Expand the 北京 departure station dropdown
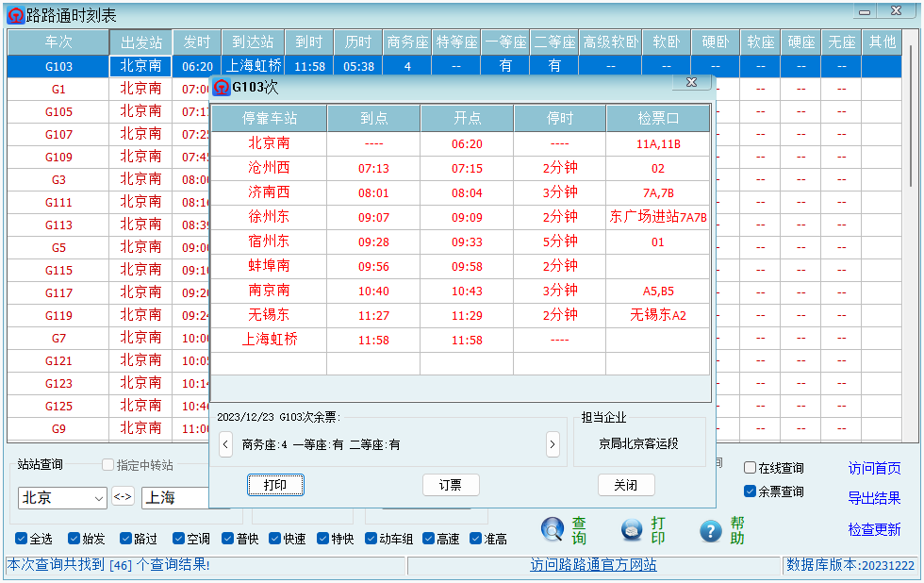The image size is (924, 583). coord(99,498)
